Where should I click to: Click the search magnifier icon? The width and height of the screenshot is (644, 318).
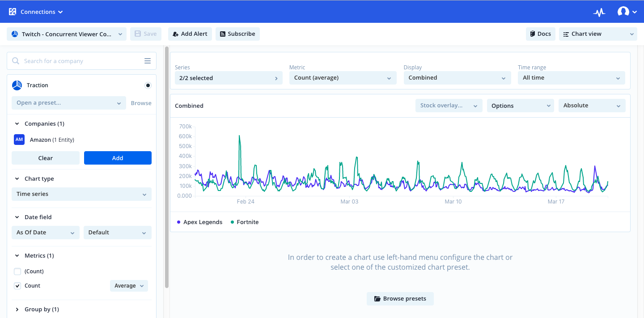pos(16,61)
